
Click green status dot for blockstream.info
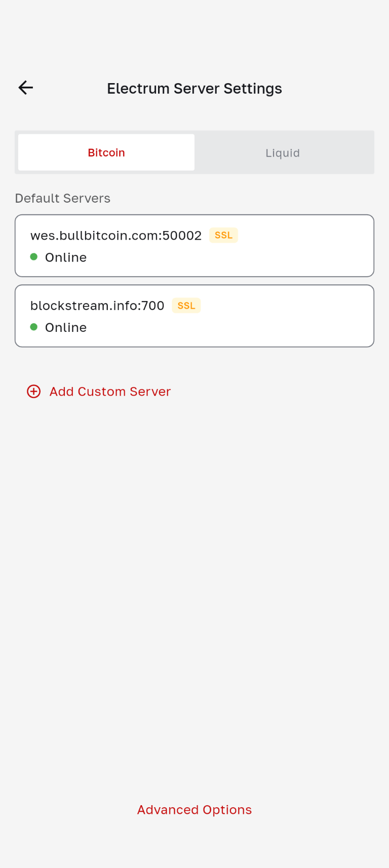pos(34,327)
